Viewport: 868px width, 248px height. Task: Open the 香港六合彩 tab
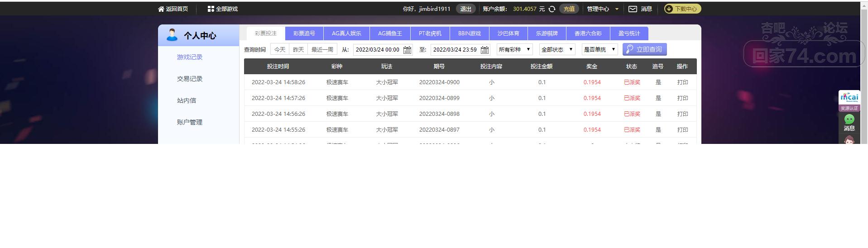[x=588, y=33]
